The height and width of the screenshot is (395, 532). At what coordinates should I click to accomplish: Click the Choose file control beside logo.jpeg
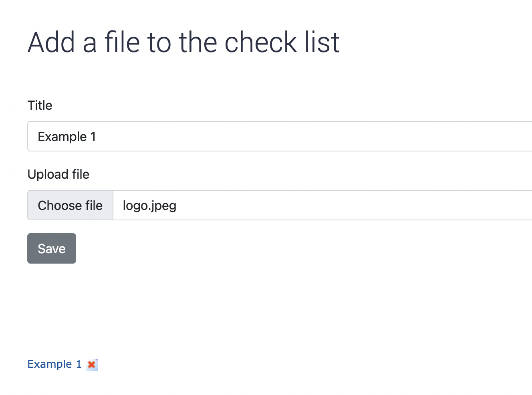[70, 205]
